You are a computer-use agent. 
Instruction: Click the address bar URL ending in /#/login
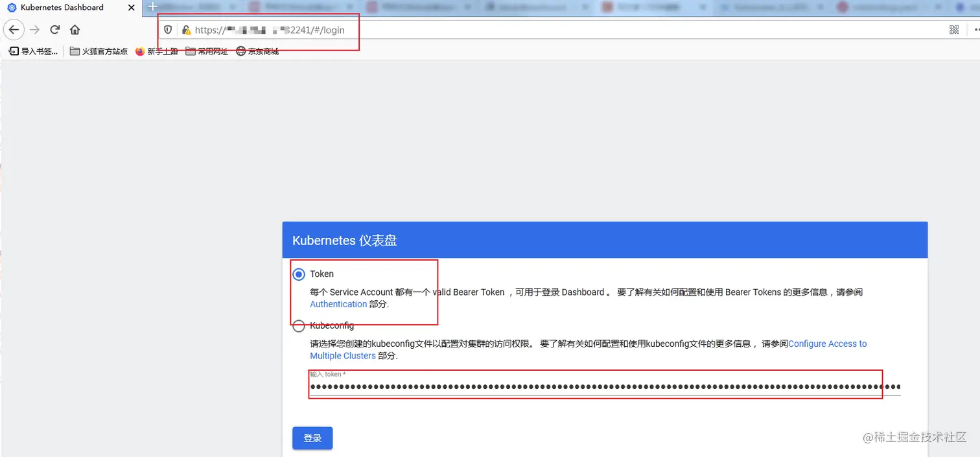click(x=270, y=30)
